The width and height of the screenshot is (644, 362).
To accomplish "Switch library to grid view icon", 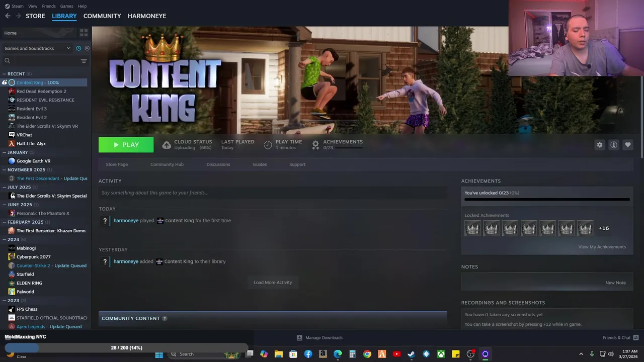I will [x=84, y=33].
